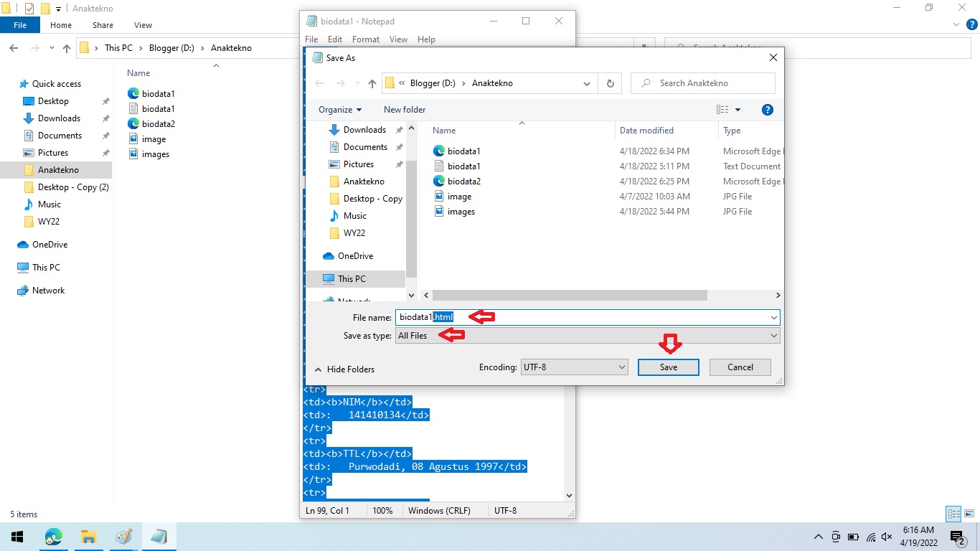Select images JPG file in dialog list
Viewport: 980px width, 551px height.
(x=454, y=212)
